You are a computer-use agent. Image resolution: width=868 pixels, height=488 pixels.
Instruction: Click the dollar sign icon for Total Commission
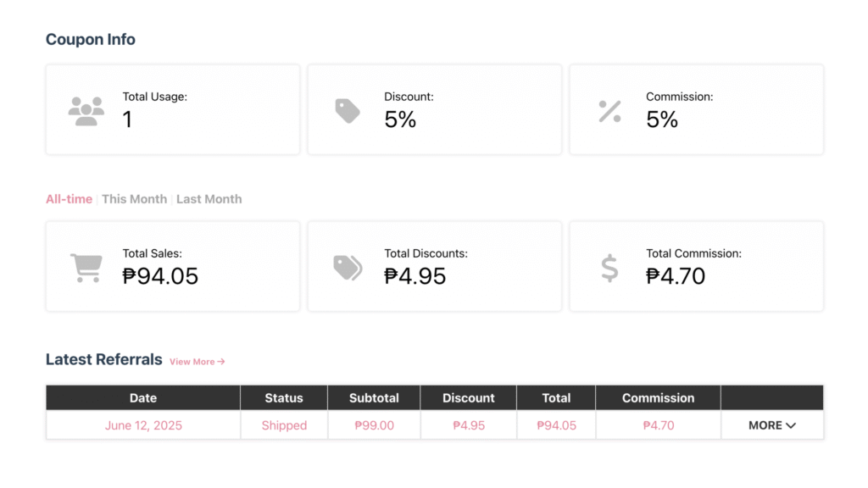609,269
